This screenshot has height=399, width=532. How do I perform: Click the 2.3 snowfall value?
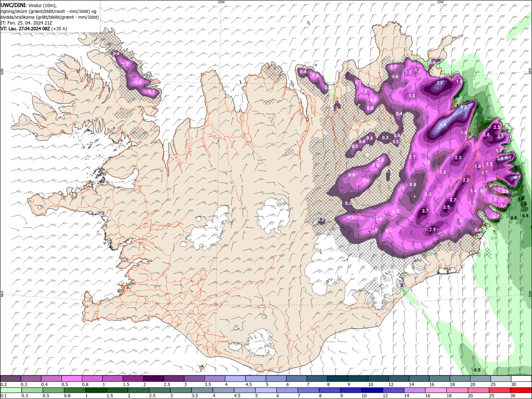coord(458,158)
